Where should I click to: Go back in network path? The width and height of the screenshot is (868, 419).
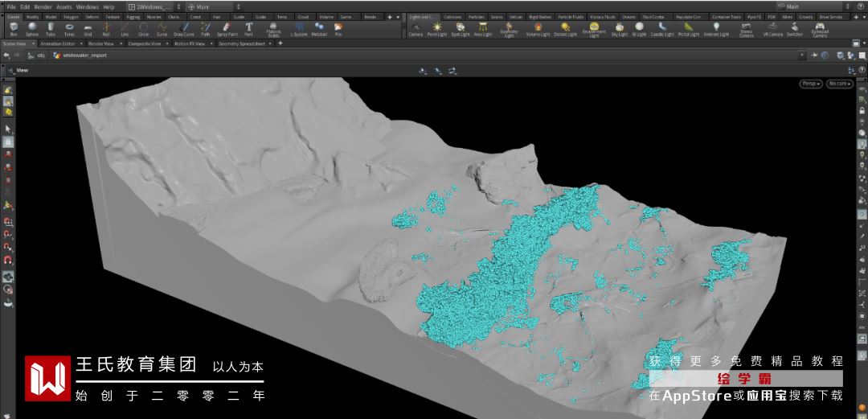click(6, 55)
